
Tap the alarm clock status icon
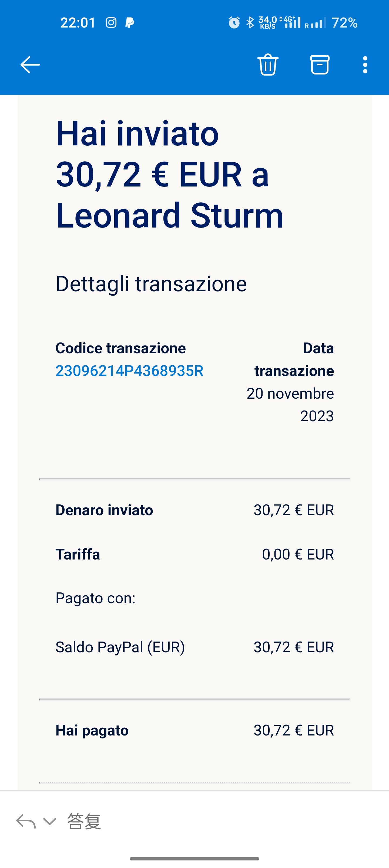click(x=234, y=23)
